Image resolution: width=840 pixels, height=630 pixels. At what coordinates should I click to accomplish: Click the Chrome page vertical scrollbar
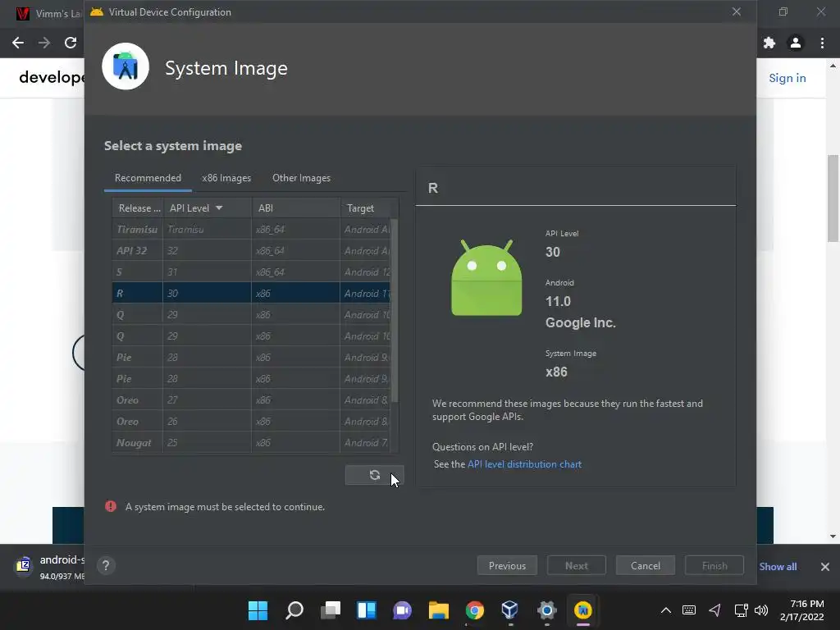click(x=833, y=199)
